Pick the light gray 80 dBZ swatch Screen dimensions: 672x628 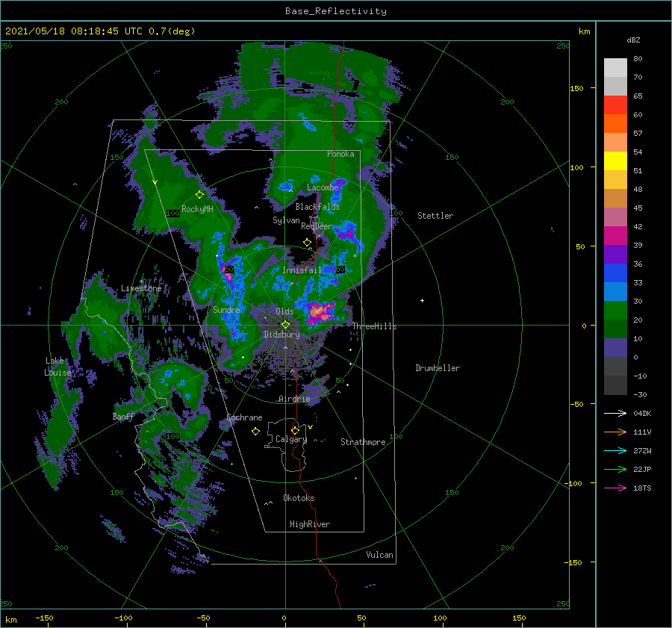tap(615, 67)
